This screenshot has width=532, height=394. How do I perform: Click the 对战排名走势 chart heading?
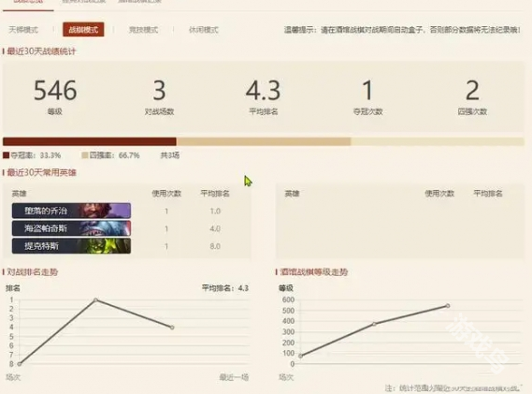click(33, 272)
